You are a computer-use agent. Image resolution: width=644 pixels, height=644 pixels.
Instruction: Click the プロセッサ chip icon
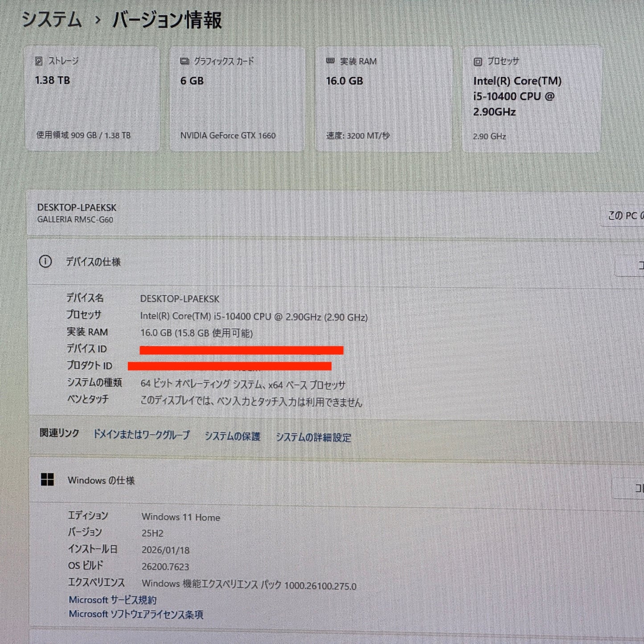click(478, 62)
